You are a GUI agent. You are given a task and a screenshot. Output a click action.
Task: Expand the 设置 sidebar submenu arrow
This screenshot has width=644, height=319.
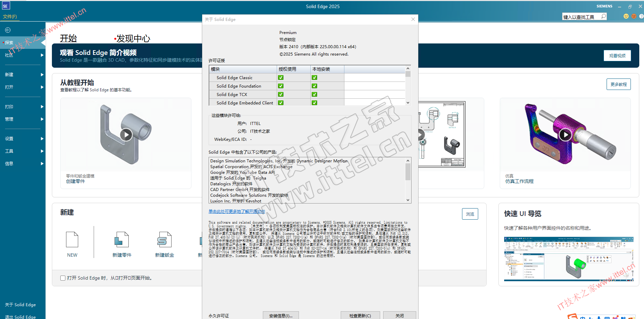(42, 138)
